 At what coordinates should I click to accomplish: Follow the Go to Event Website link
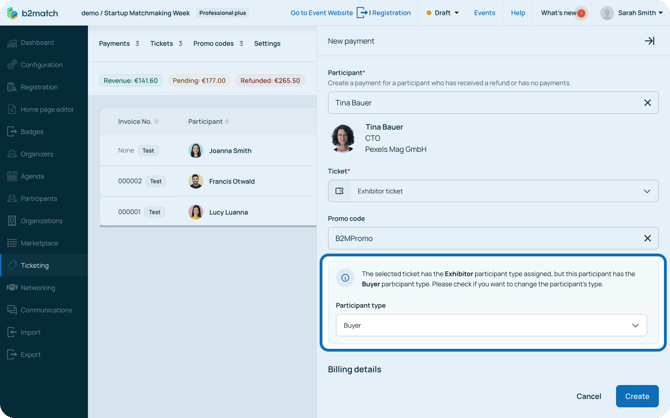click(321, 13)
